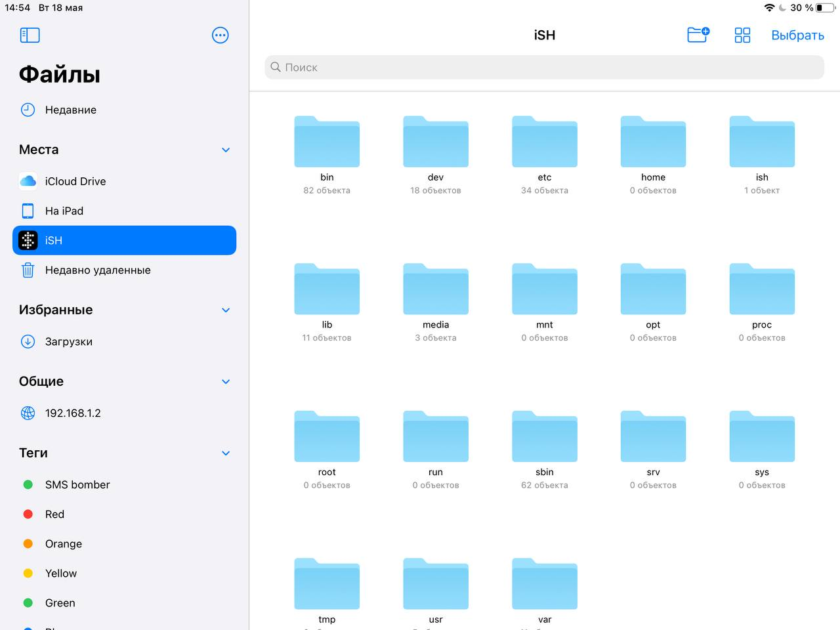The width and height of the screenshot is (840, 630).
Task: Collapse the Места section
Action: (226, 150)
